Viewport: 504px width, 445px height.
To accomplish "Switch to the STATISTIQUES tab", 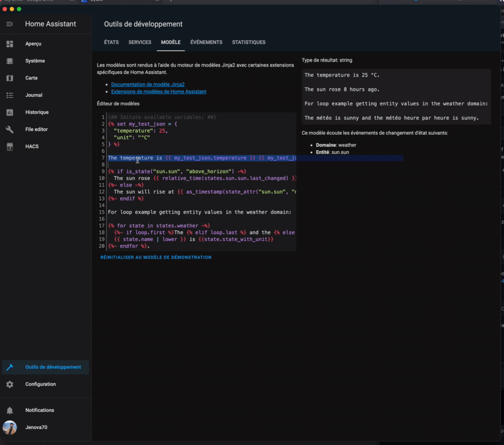I will (x=249, y=42).
